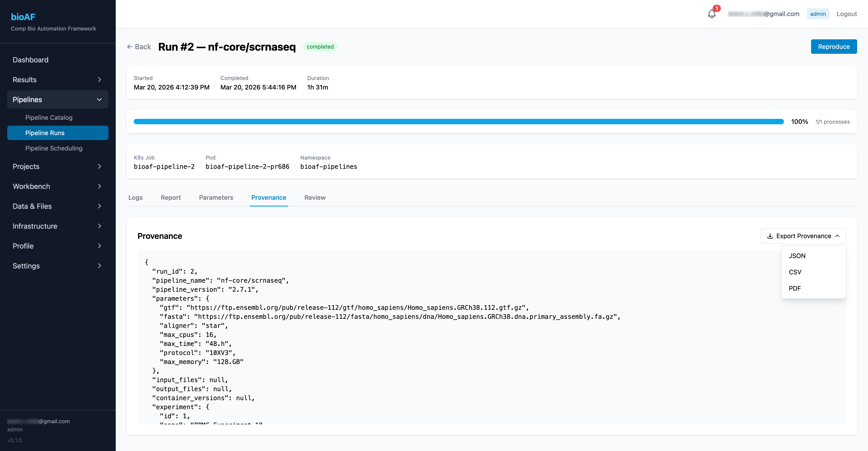Click the admin role badge
The image size is (868, 451).
point(818,14)
